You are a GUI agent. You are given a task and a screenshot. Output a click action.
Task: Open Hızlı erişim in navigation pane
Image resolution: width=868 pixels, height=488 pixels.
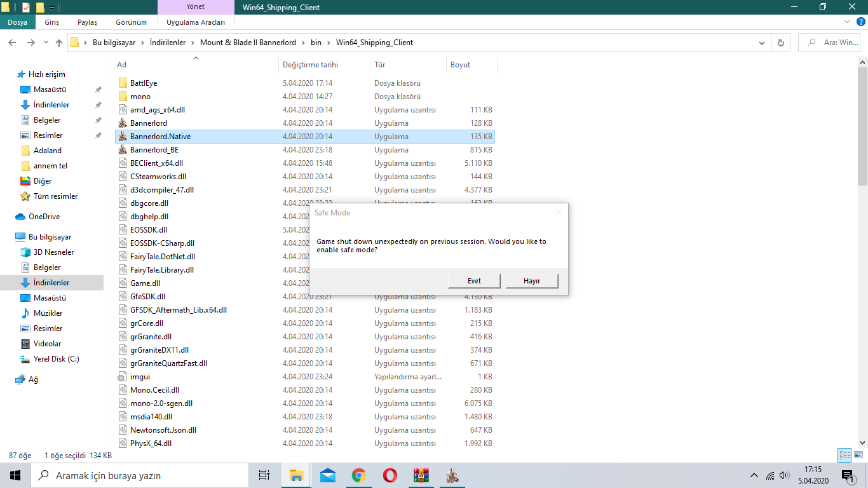[46, 74]
